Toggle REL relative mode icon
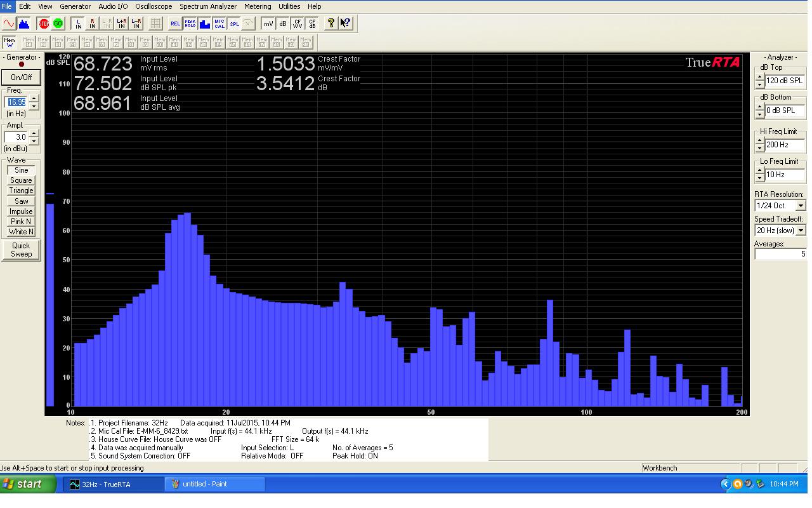Screen dimensions: 812x508 point(175,23)
